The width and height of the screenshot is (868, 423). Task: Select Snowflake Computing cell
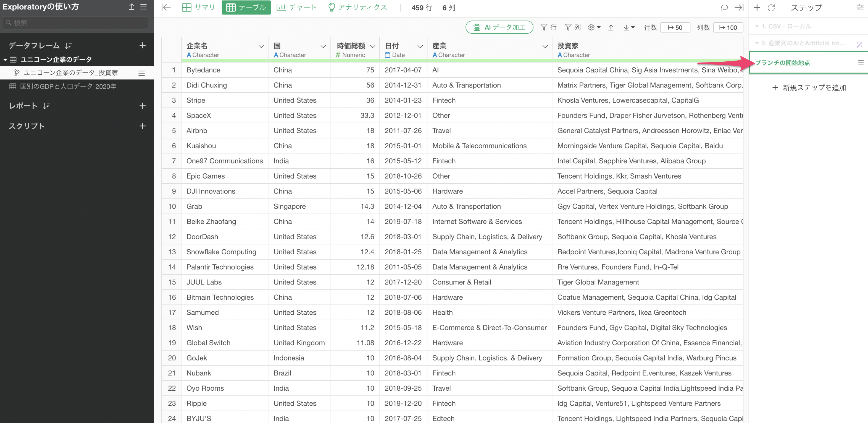pyautogui.click(x=225, y=252)
